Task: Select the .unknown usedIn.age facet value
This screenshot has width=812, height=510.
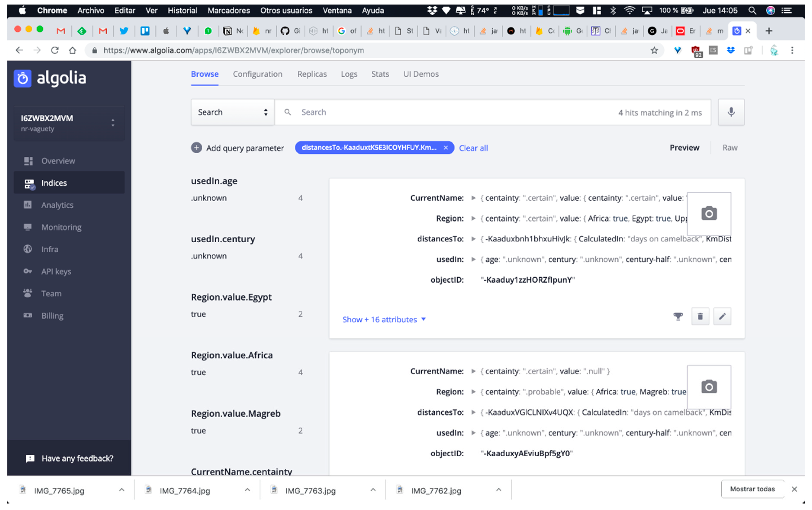Action: point(209,198)
